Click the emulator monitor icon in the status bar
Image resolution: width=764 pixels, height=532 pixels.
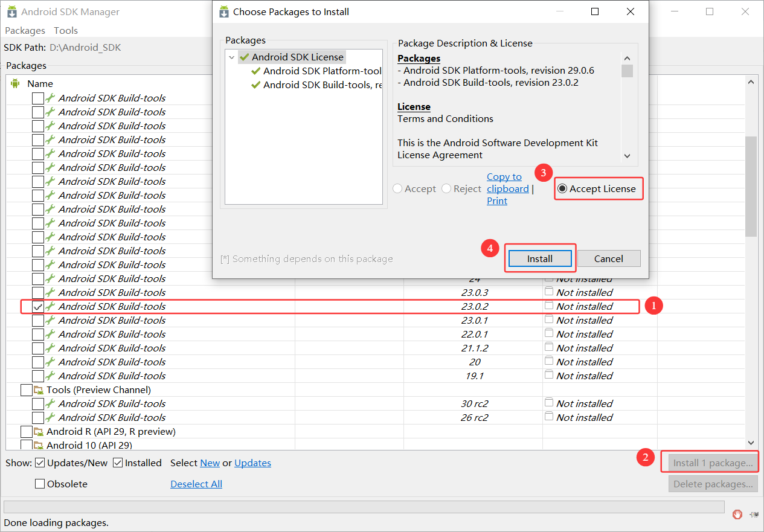753,514
